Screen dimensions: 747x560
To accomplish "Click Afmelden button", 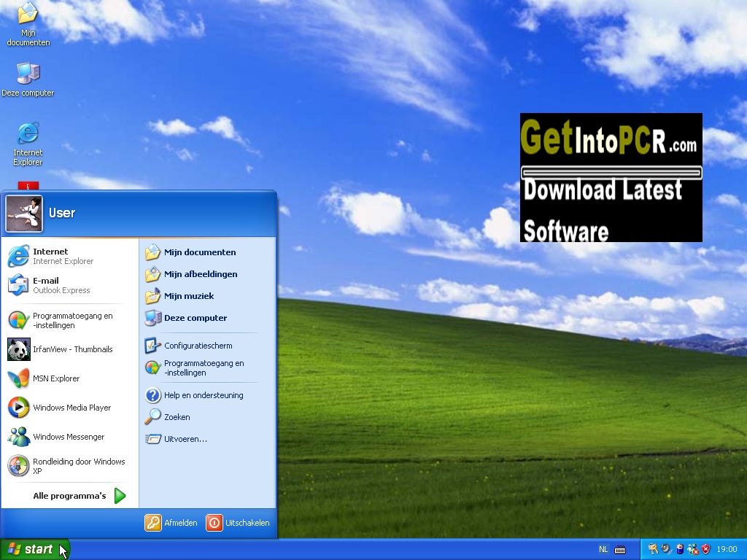I will point(171,523).
